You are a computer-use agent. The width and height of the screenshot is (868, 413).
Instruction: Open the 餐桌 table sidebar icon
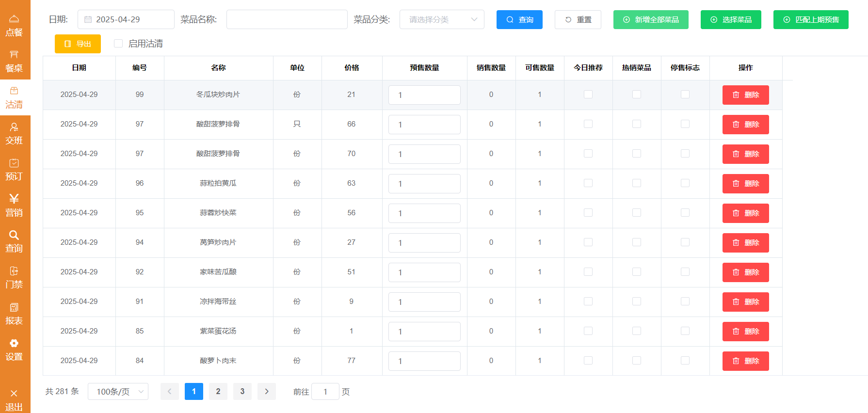14,61
